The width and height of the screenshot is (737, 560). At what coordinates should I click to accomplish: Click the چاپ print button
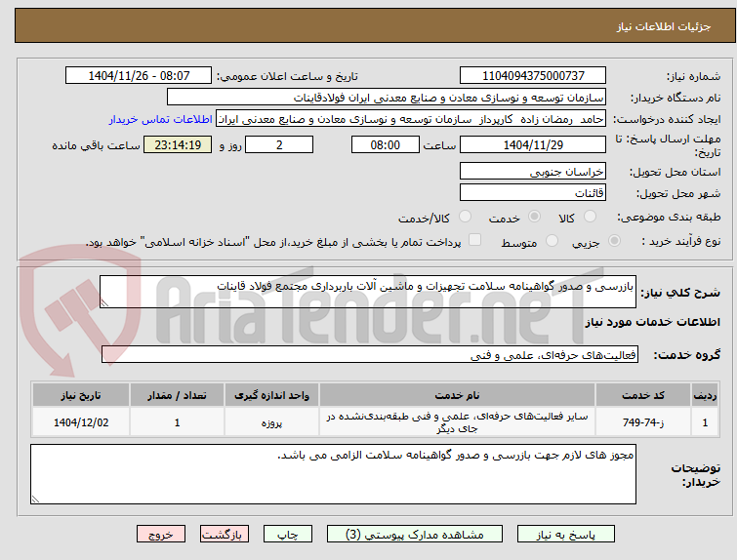(288, 535)
